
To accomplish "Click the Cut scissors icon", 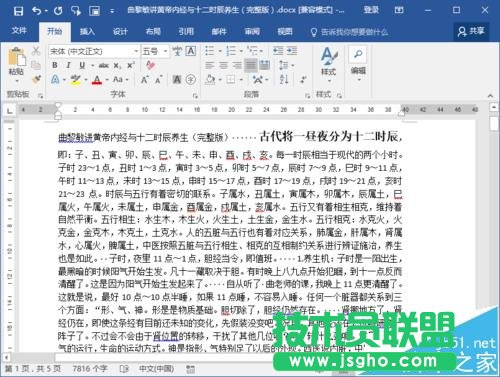I will (x=35, y=51).
